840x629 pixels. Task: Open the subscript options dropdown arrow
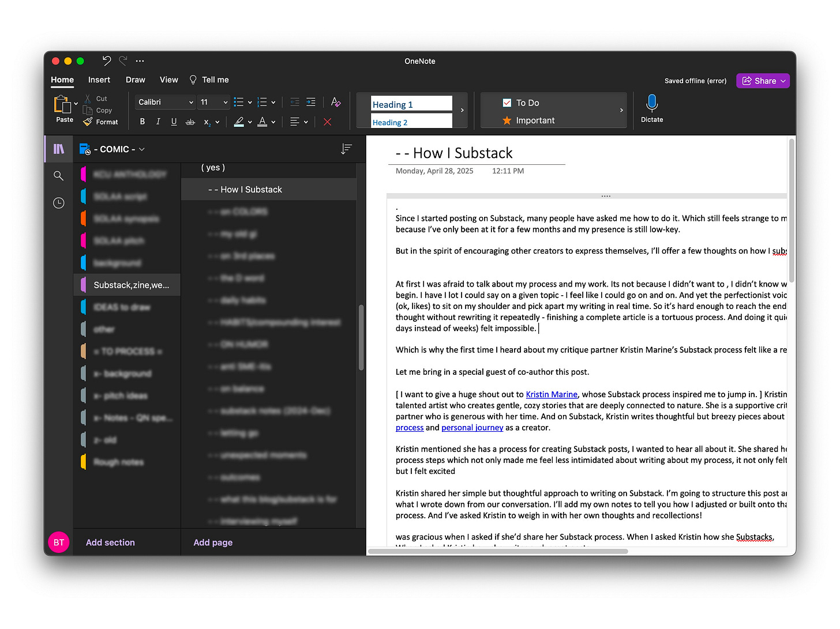pyautogui.click(x=217, y=122)
